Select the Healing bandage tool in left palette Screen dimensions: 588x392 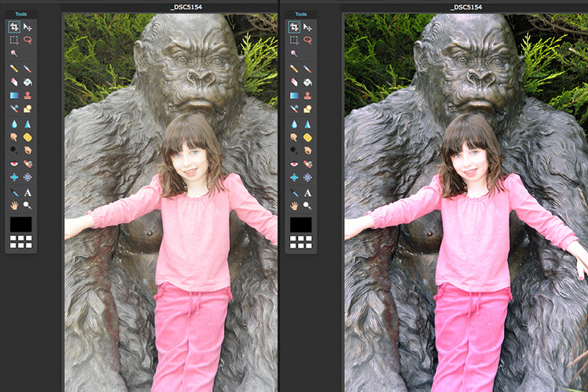[27, 164]
